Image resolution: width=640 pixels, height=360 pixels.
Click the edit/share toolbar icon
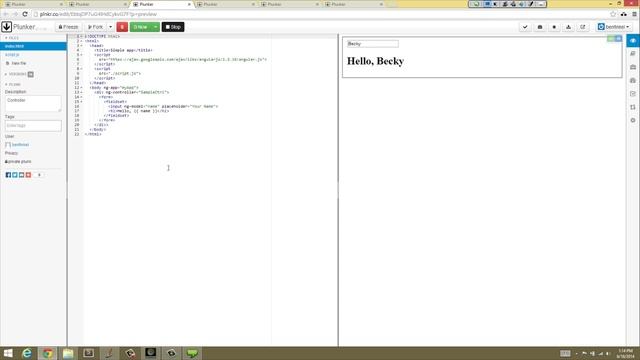[583, 27]
